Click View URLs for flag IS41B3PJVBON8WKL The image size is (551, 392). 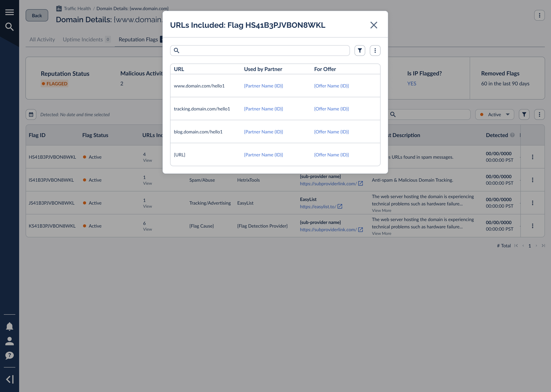point(147,183)
